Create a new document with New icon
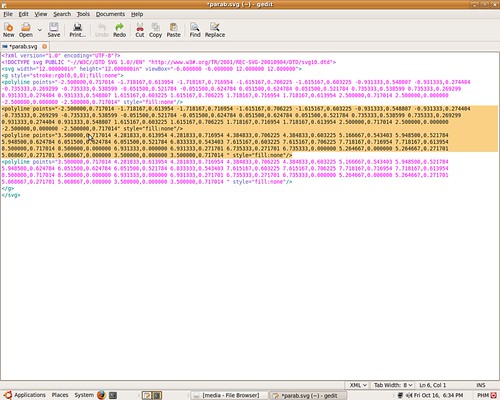This screenshot has height=400, width=500. (x=8, y=27)
